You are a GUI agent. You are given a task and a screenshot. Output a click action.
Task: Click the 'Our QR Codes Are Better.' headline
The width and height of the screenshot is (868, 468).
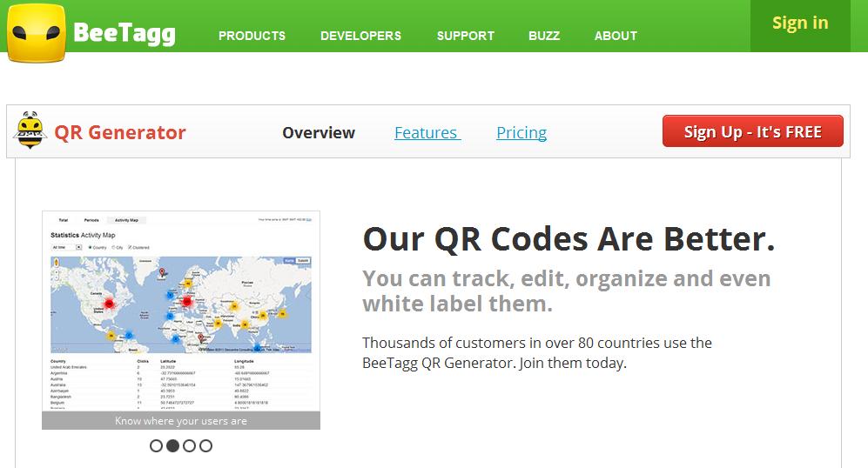[569, 239]
